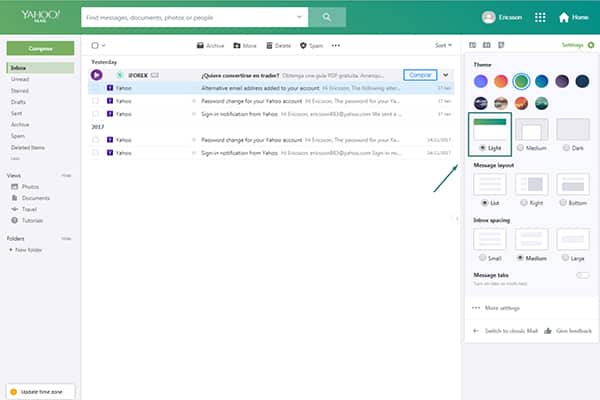The width and height of the screenshot is (600, 400).
Task: Click the Update time zone notice
Action: point(41,392)
